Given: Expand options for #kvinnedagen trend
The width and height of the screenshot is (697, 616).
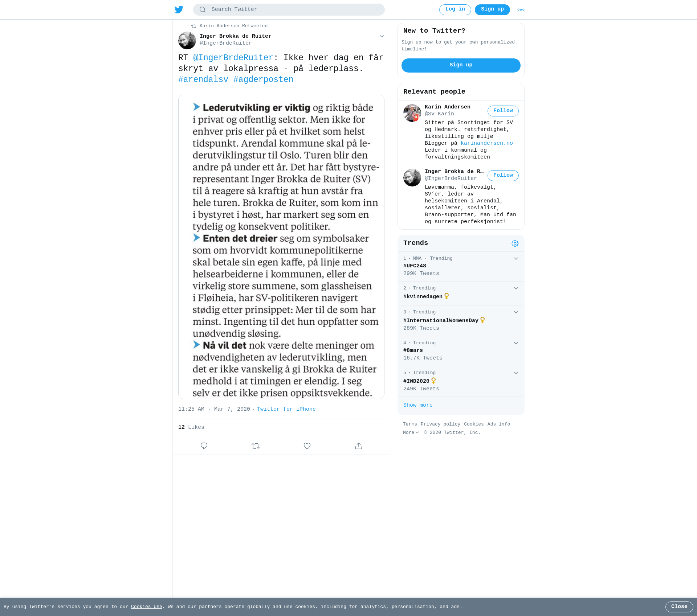Looking at the screenshot, I should (516, 288).
